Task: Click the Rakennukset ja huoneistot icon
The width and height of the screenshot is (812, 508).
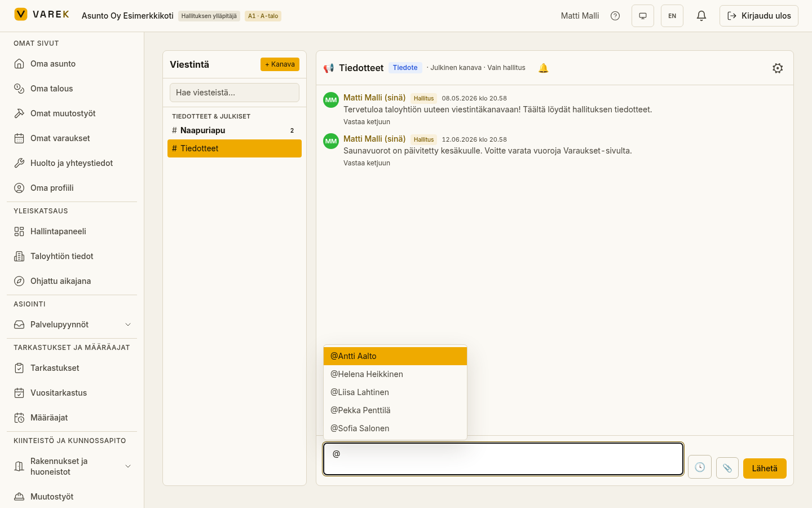Action: tap(19, 466)
